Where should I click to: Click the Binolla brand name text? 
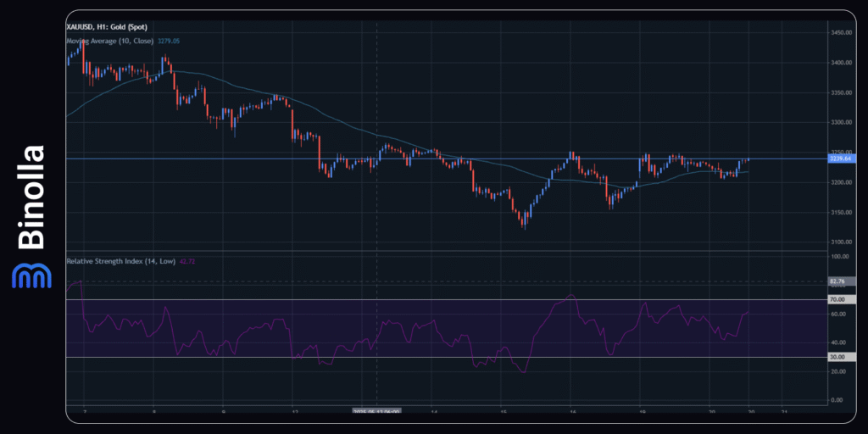pyautogui.click(x=31, y=198)
